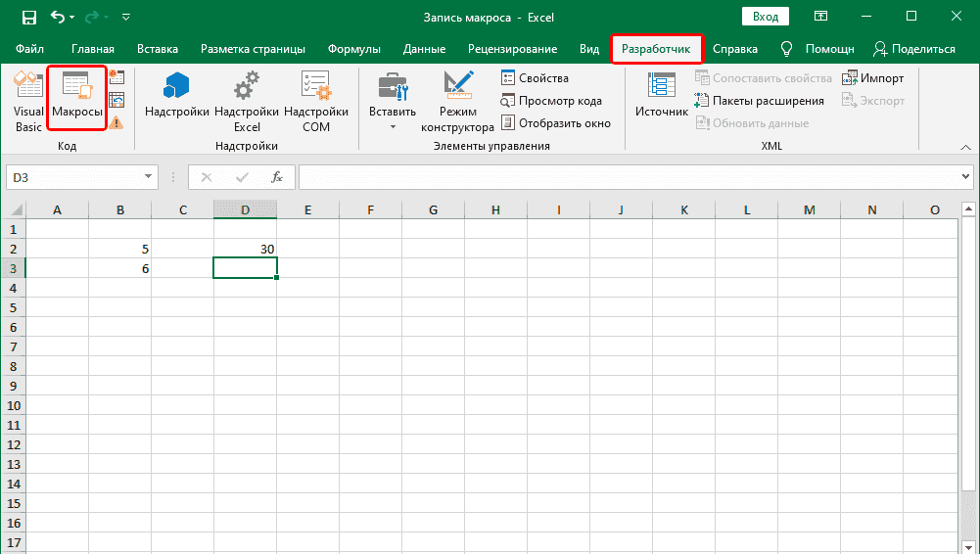Open Customize Quick Access Toolbar dropdown
980x554 pixels.
point(126,18)
